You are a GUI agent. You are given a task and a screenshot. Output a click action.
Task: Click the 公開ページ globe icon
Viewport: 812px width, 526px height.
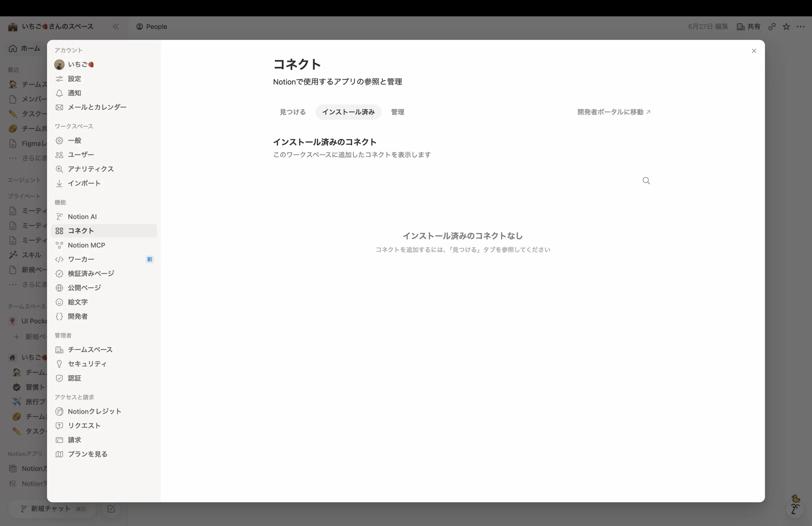click(59, 288)
